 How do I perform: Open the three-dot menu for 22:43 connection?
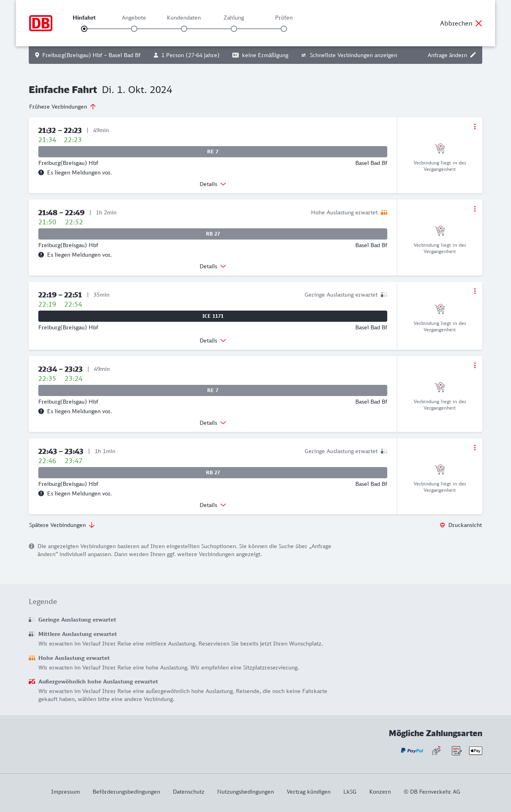pyautogui.click(x=475, y=448)
